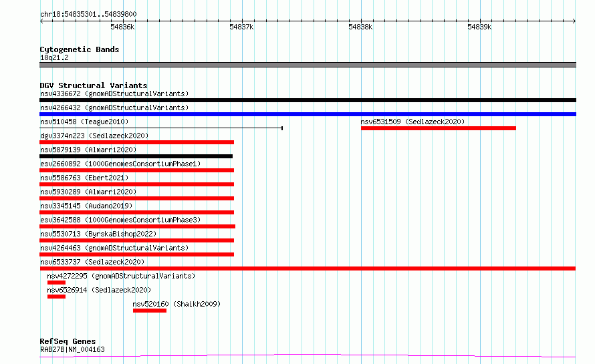Click the 54837k ruler label

click(241, 27)
